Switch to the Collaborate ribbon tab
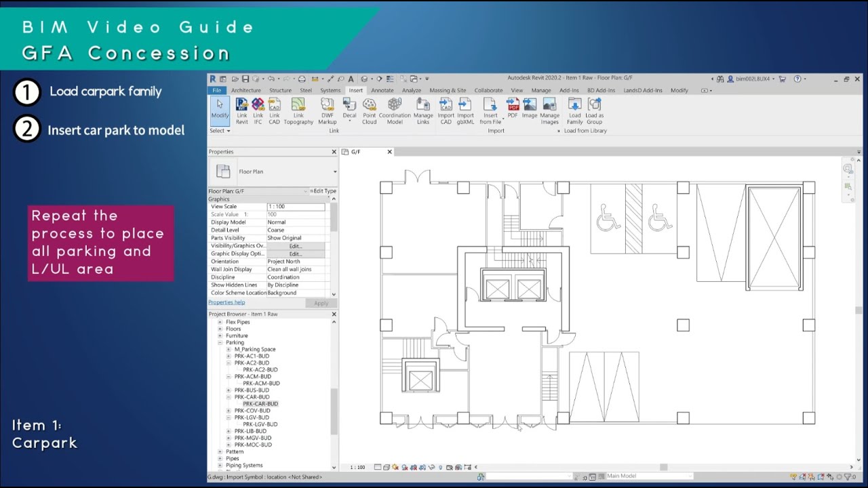Screen dimensions: 868x488 coord(488,90)
